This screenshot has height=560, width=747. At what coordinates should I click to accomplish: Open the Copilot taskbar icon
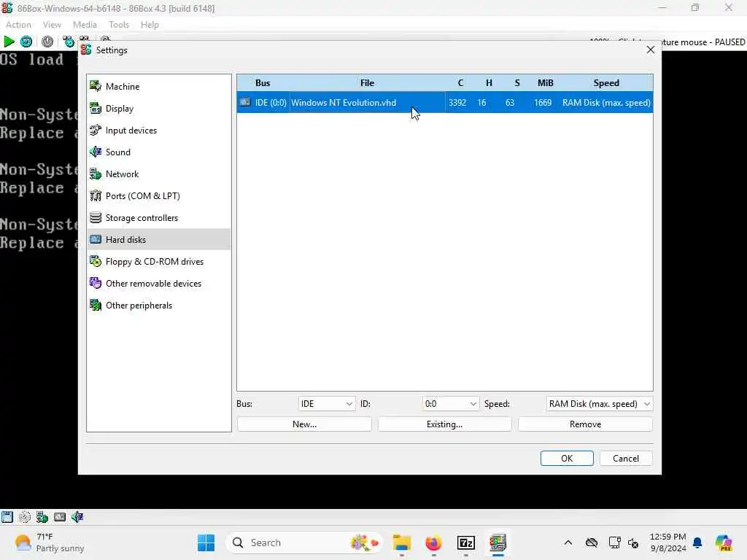pyautogui.click(x=724, y=542)
